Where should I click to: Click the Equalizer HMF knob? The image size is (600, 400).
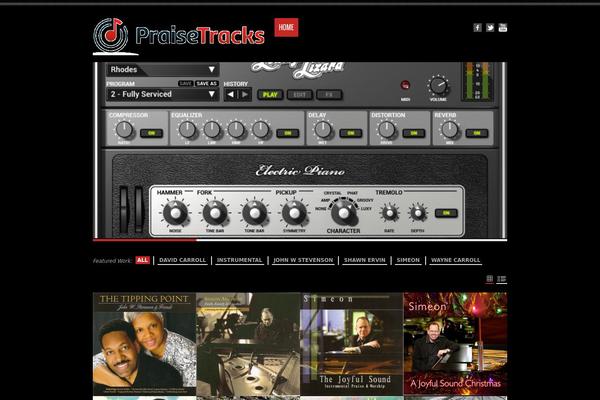236,130
